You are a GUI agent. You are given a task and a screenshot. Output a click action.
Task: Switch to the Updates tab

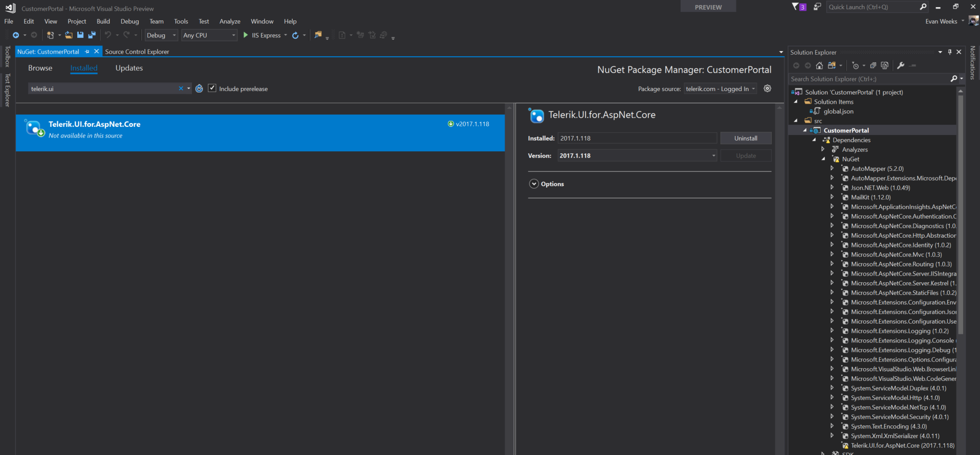click(x=129, y=68)
